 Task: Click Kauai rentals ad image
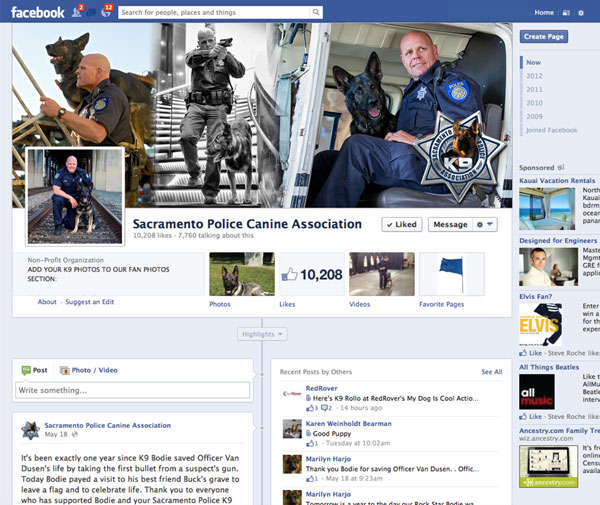pyautogui.click(x=547, y=209)
